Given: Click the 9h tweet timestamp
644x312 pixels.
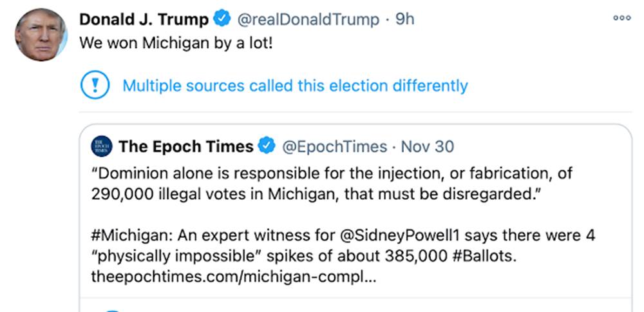Looking at the screenshot, I should 404,20.
